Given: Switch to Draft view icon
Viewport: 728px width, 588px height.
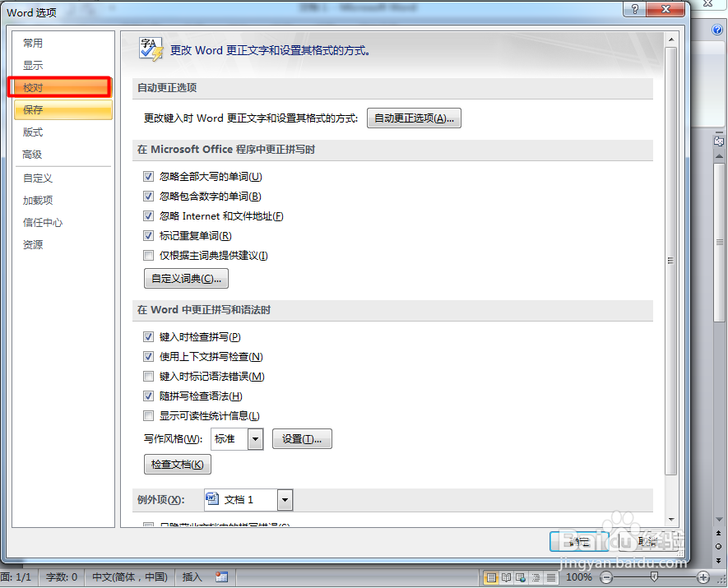Looking at the screenshot, I should pos(550,578).
